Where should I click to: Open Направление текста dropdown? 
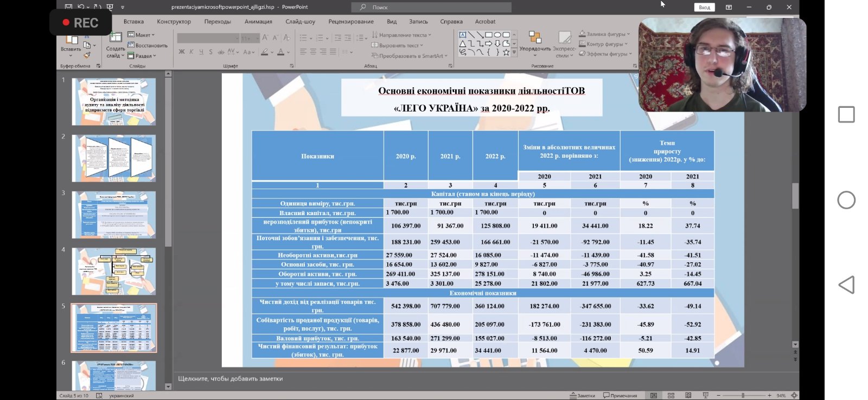coord(401,35)
